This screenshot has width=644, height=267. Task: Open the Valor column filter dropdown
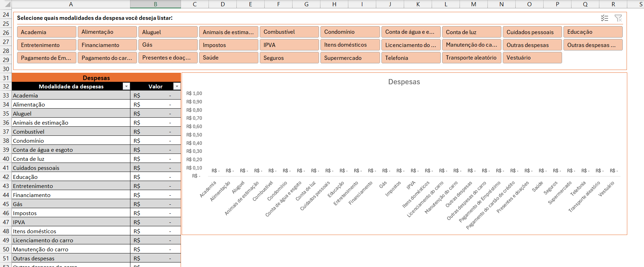coord(177,86)
